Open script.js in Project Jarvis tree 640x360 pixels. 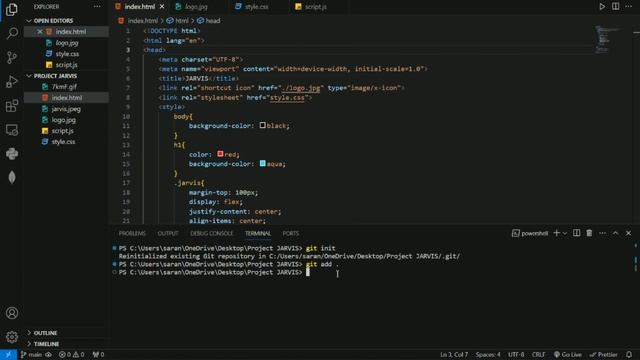point(62,131)
